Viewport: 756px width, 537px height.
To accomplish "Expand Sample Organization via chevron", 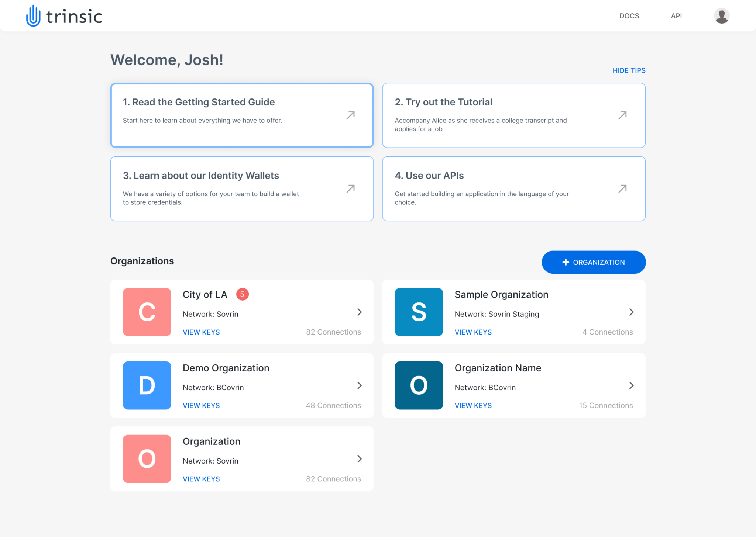I will (x=631, y=312).
